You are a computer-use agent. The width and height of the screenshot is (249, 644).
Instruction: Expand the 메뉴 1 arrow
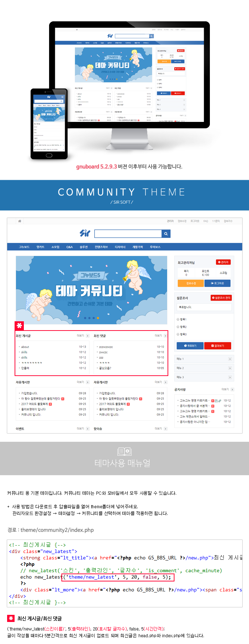click(230, 359)
